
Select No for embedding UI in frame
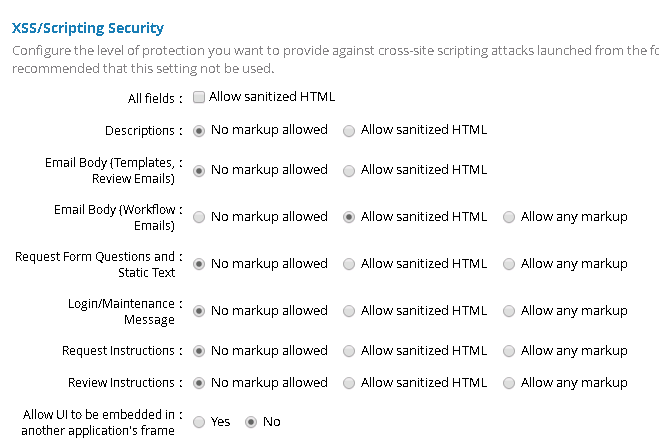pos(251,422)
